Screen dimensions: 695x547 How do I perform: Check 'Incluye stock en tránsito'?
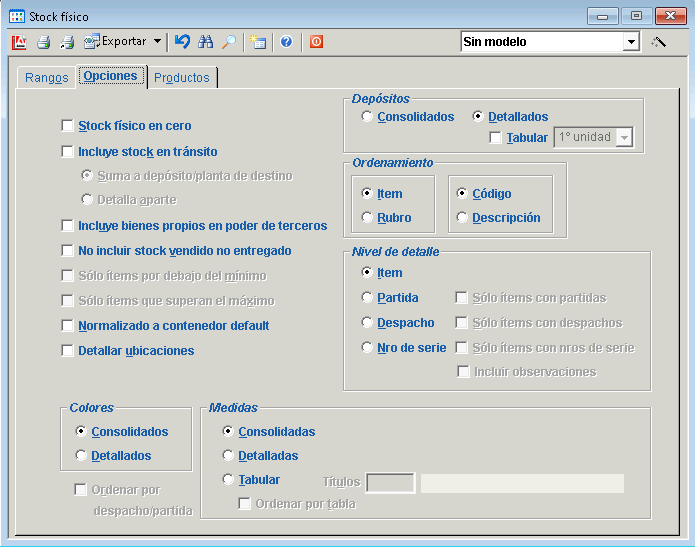(68, 152)
